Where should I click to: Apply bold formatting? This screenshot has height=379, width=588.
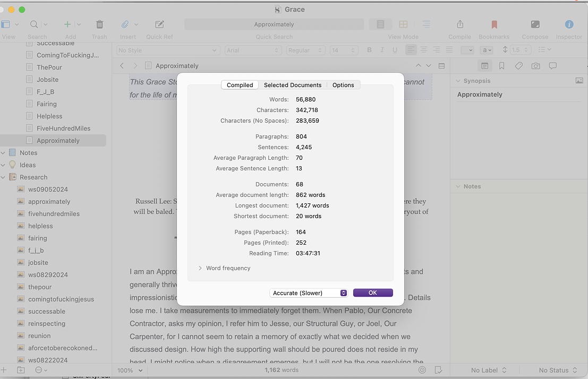click(369, 50)
